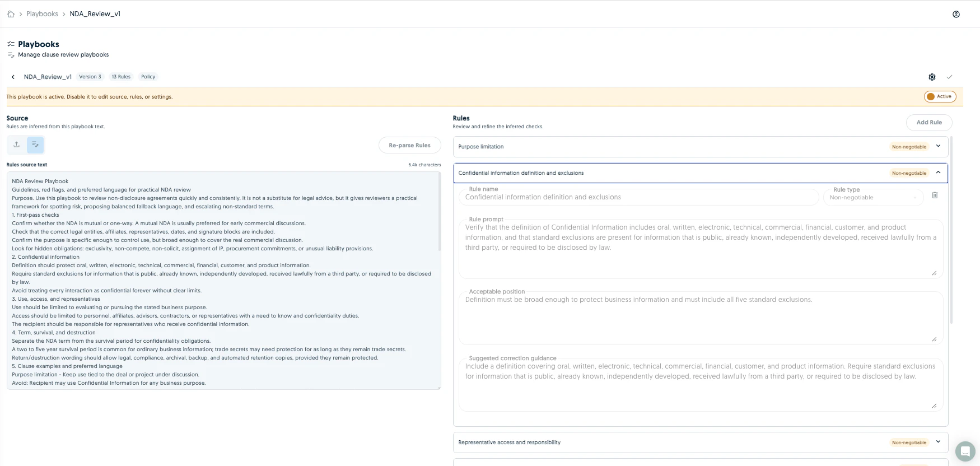Click the Re-parse Rules button
Screen dimensions: 980x466
[x=410, y=145]
